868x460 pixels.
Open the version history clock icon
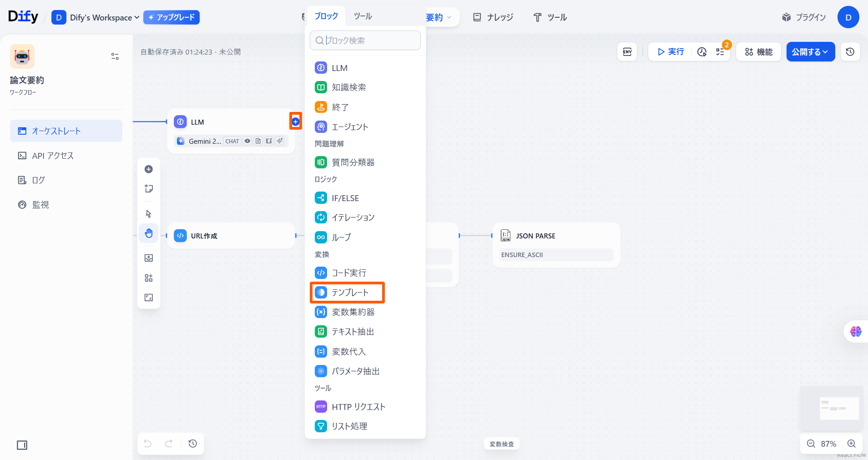point(850,52)
